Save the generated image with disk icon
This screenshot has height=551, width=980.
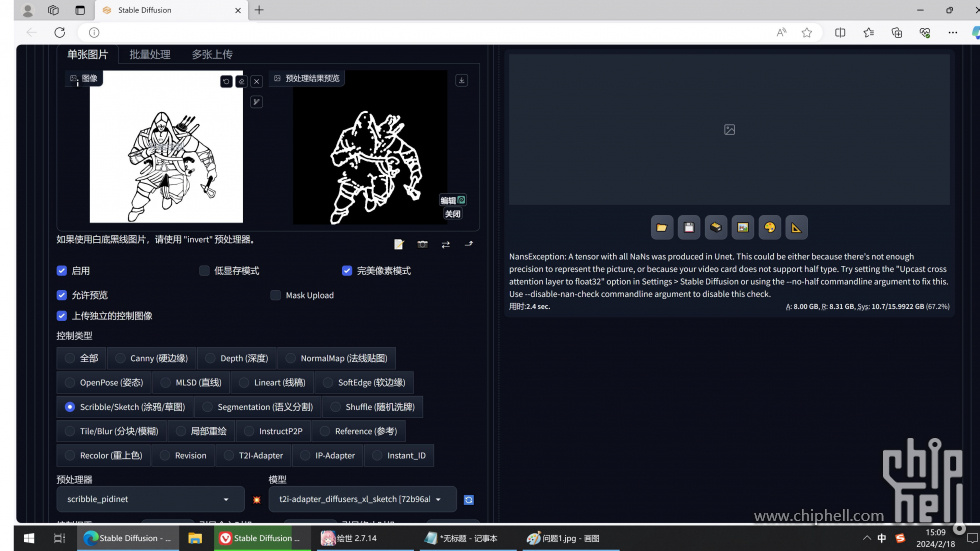point(689,227)
